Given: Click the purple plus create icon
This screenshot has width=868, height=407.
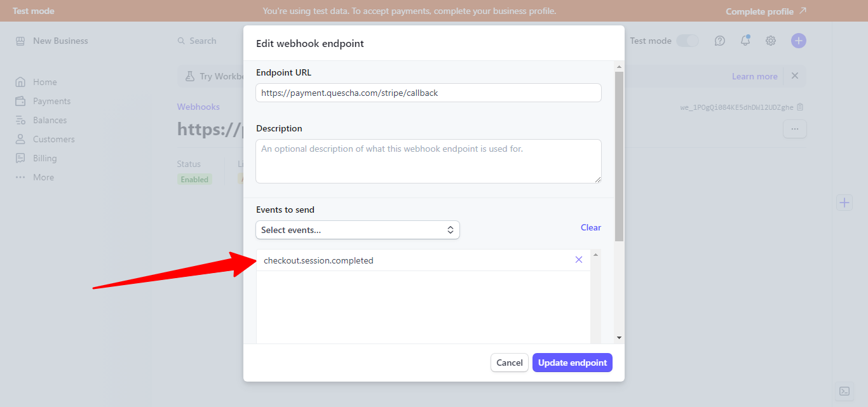Looking at the screenshot, I should click(x=798, y=41).
